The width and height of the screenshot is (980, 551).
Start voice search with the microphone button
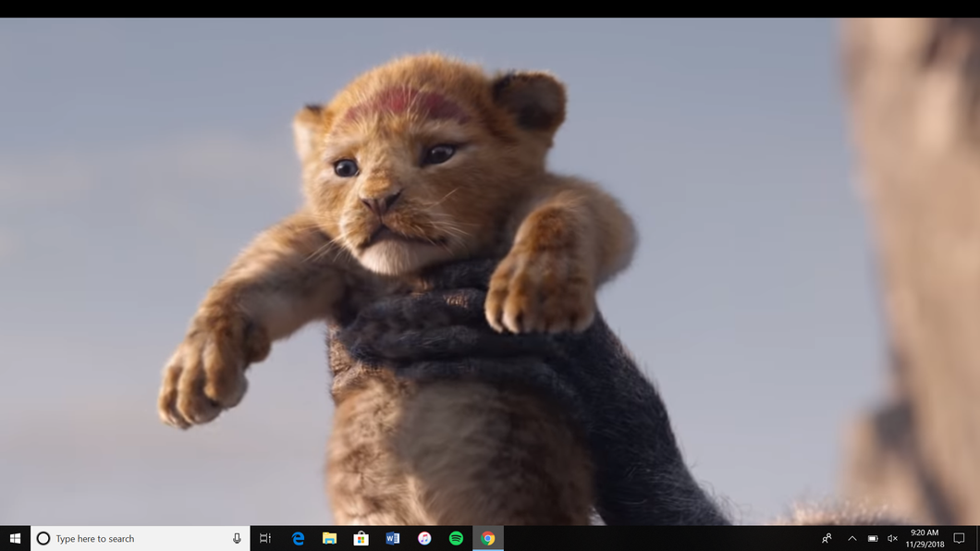[x=238, y=538]
